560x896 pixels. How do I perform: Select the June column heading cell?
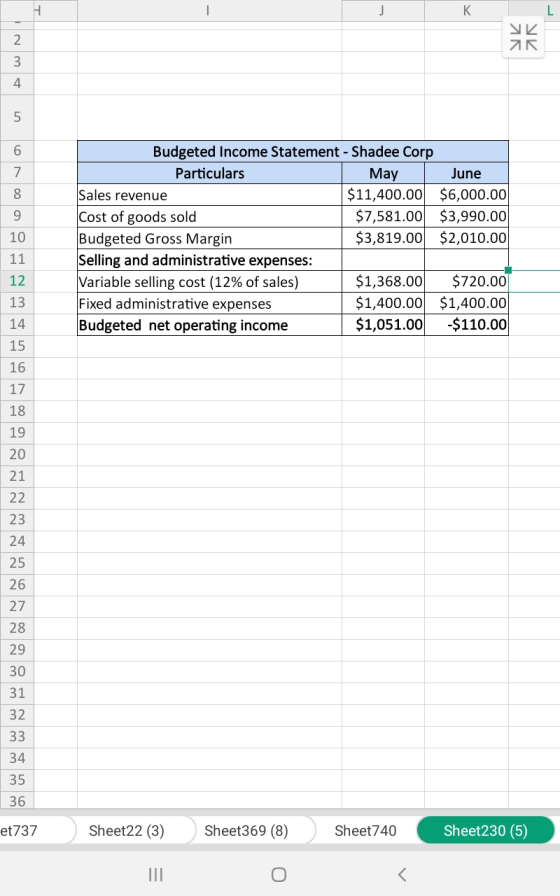click(466, 173)
